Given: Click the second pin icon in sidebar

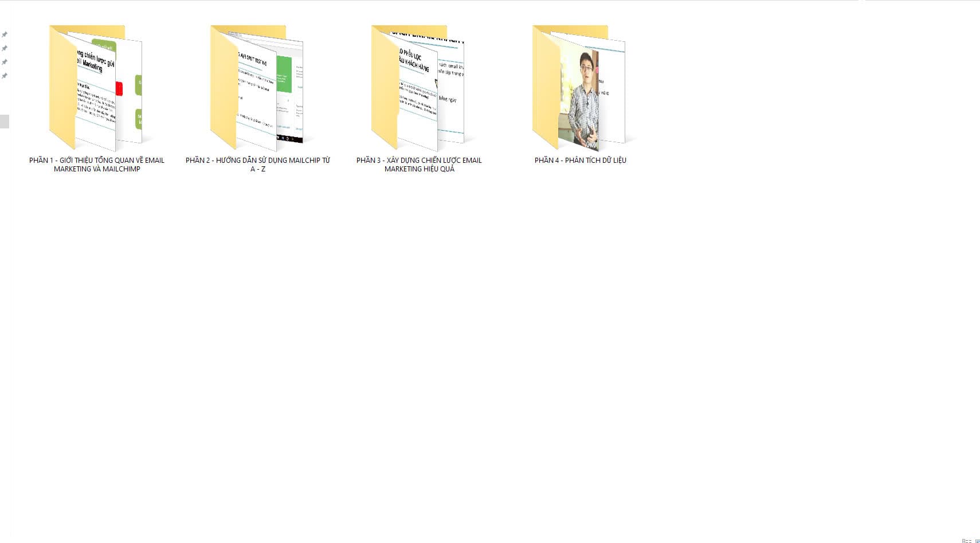Looking at the screenshot, I should click(x=5, y=48).
